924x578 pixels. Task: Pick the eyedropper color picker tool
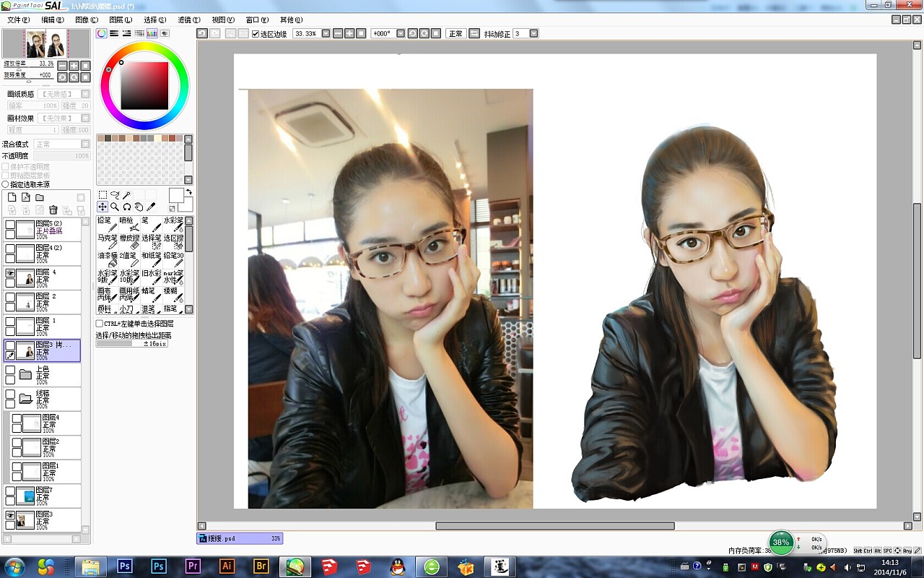[151, 207]
